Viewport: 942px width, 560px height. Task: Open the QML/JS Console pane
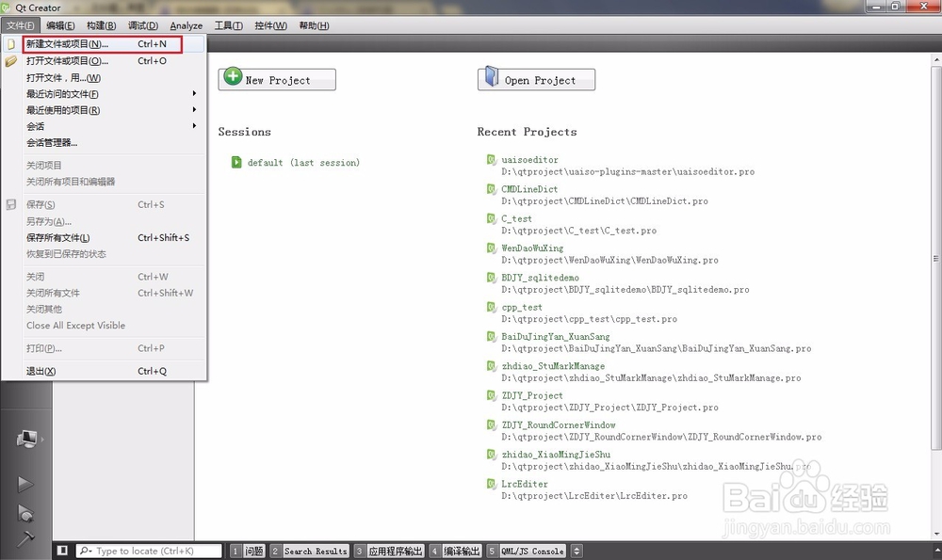click(x=526, y=551)
